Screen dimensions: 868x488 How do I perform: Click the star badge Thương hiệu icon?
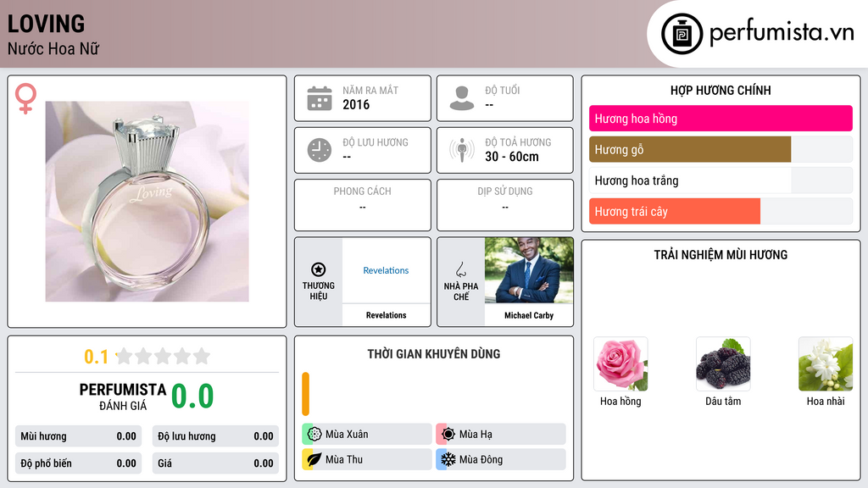[319, 269]
